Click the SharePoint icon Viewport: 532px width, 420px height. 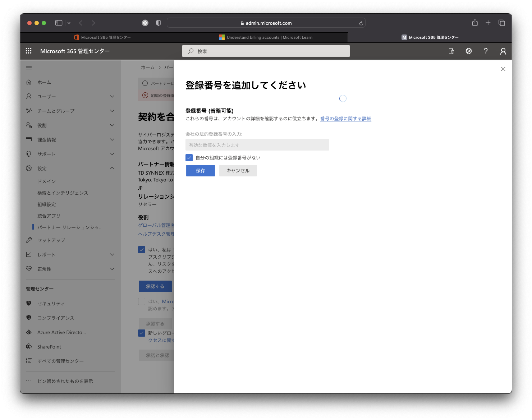click(29, 346)
